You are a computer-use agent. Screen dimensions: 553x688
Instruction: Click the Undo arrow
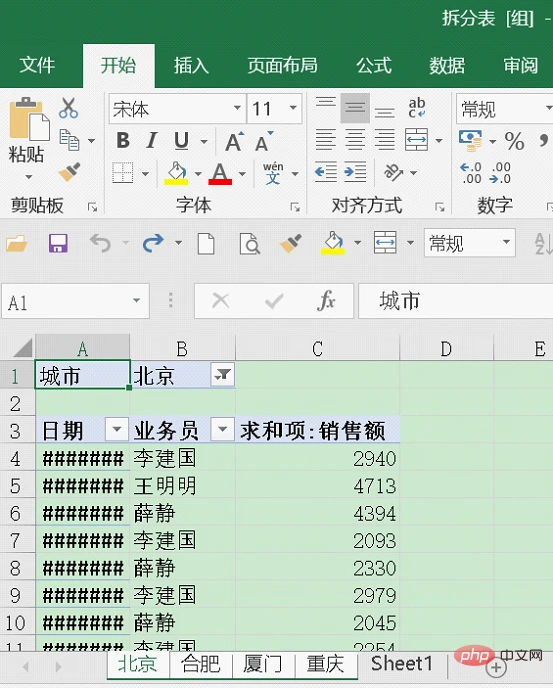(x=101, y=243)
